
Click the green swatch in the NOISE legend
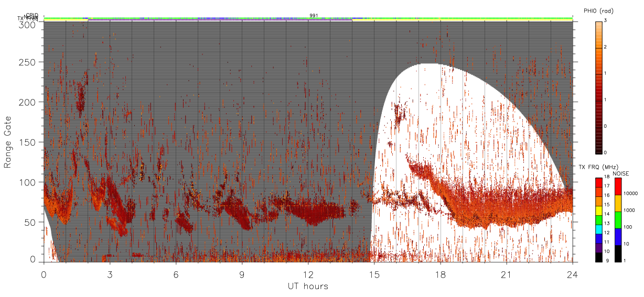tap(618, 219)
